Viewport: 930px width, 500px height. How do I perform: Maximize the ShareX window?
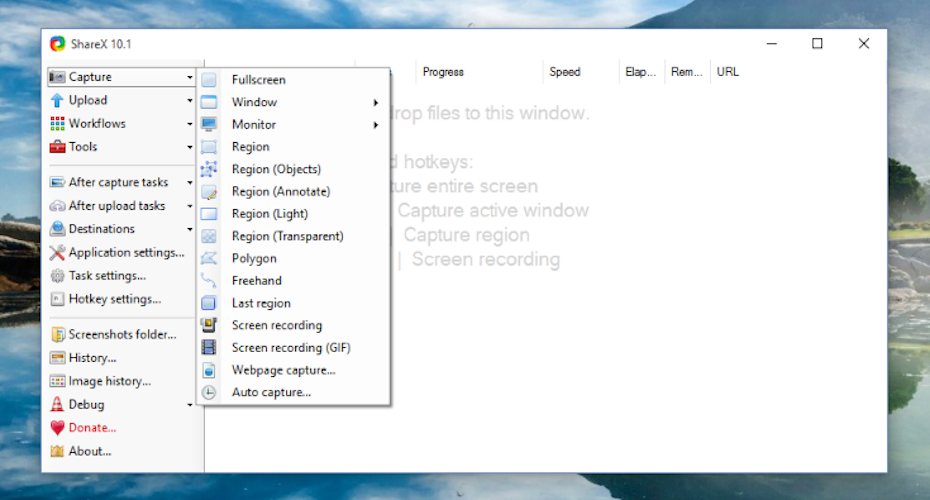point(817,43)
